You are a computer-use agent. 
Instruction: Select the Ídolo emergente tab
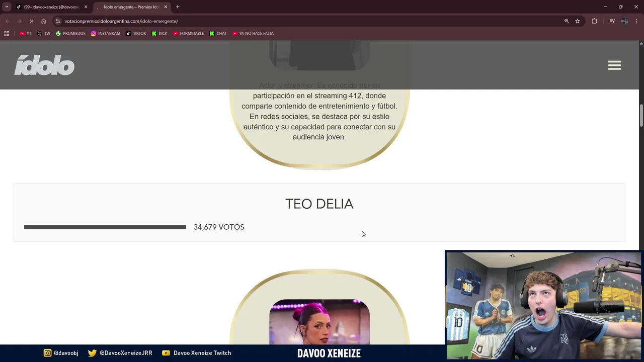click(132, 7)
